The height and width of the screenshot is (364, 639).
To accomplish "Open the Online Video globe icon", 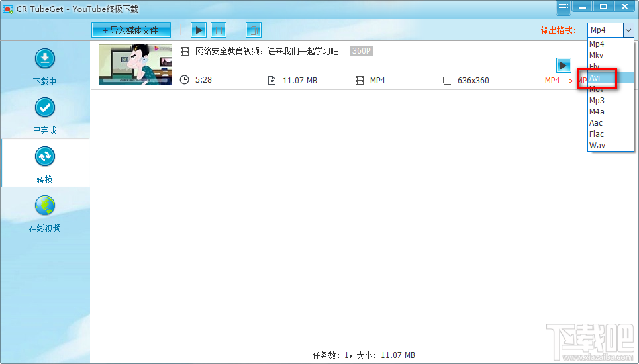I will (45, 205).
